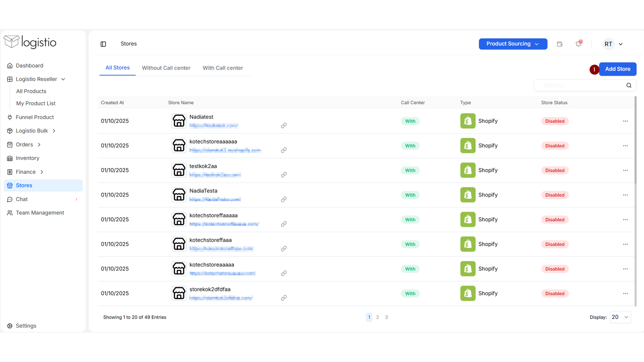Click the store icon of Nadiatest

point(179,121)
